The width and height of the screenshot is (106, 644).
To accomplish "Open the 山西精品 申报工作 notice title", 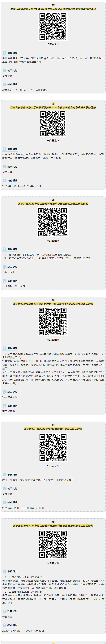I will point(53,429).
